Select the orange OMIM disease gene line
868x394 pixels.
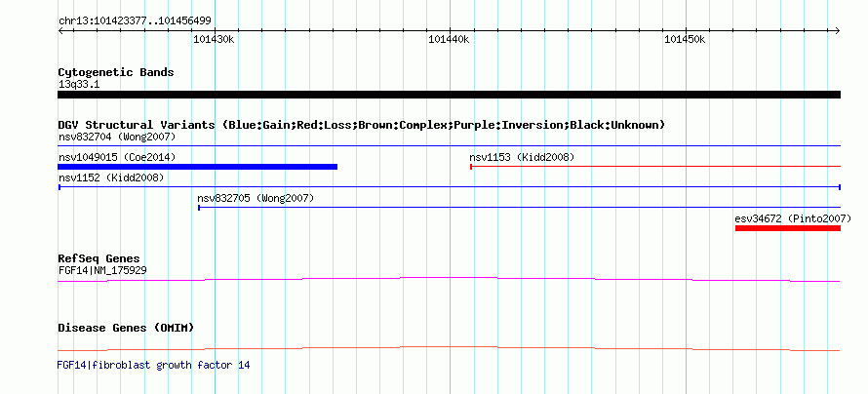point(449,348)
